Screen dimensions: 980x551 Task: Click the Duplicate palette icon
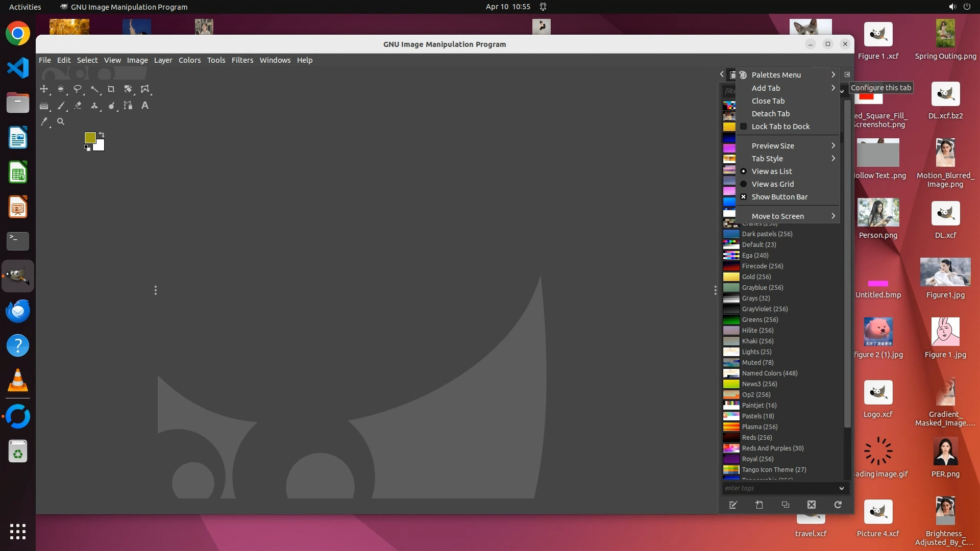point(786,505)
